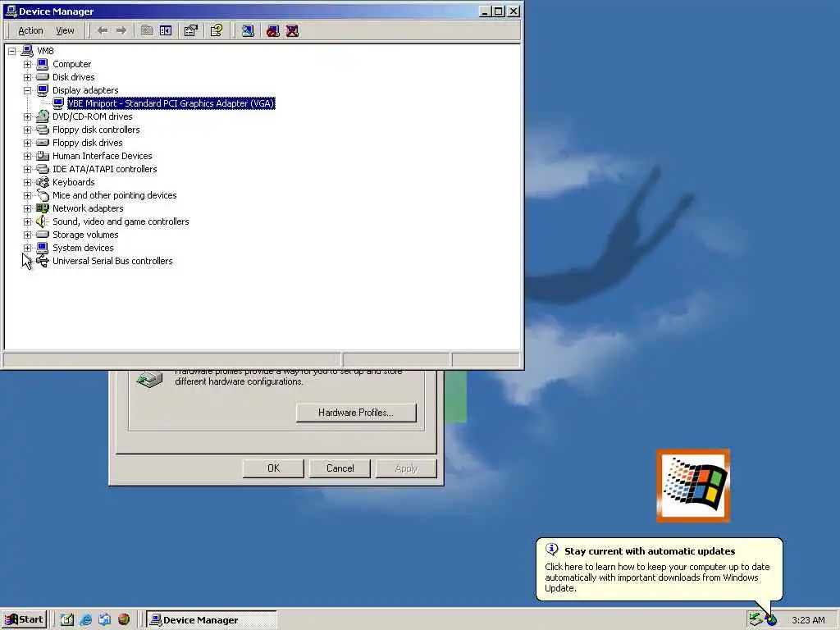Click the Mice and other pointing devices icon

pos(43,195)
